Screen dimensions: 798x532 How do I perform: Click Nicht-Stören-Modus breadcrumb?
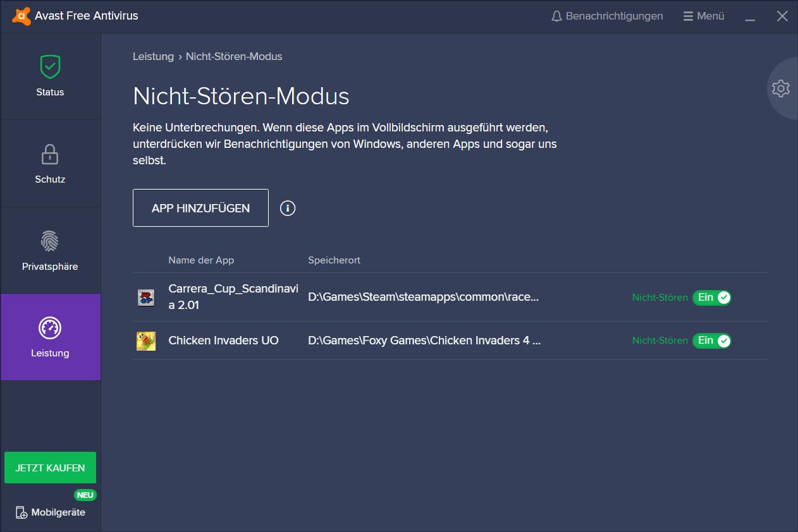point(234,56)
